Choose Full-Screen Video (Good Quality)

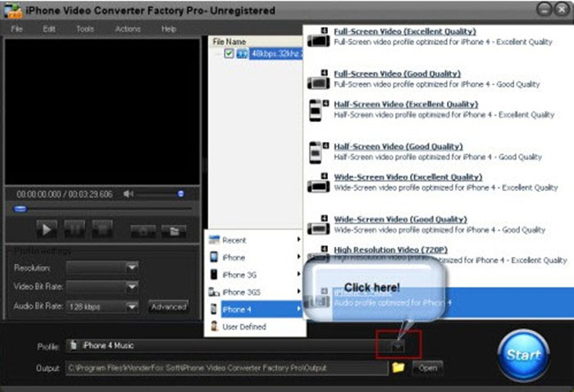tap(397, 74)
